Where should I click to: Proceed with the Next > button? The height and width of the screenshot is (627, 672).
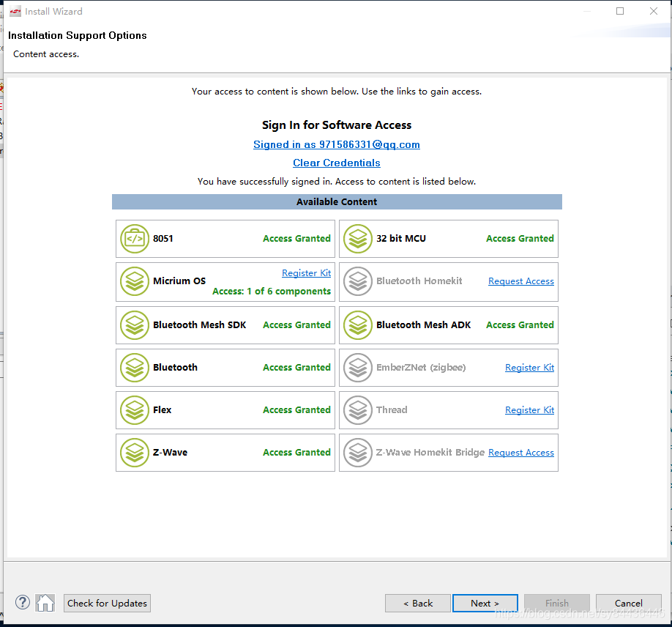485,603
